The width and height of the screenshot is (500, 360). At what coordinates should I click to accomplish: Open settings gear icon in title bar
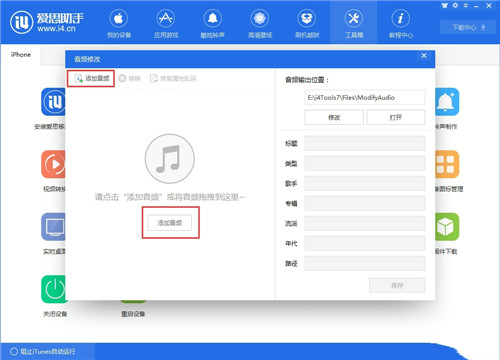coord(455,5)
